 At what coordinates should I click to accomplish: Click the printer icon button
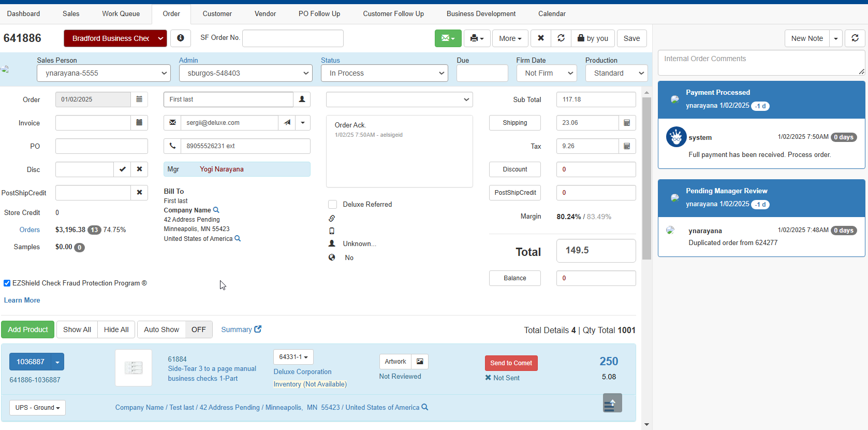tap(477, 38)
